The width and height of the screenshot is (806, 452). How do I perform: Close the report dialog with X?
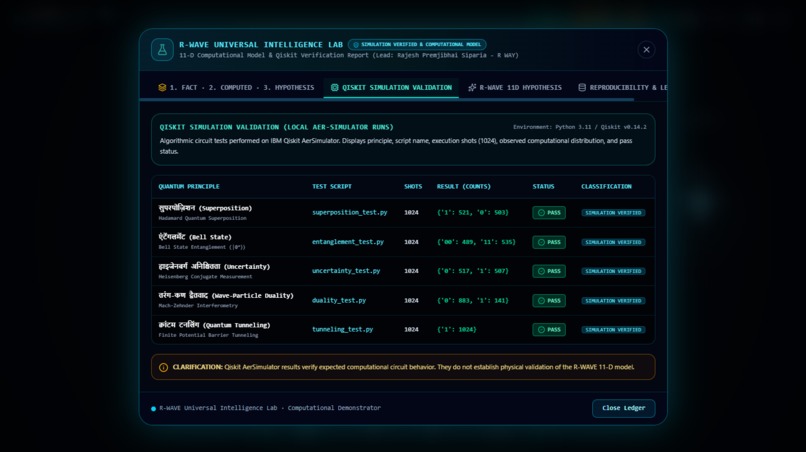pos(646,50)
